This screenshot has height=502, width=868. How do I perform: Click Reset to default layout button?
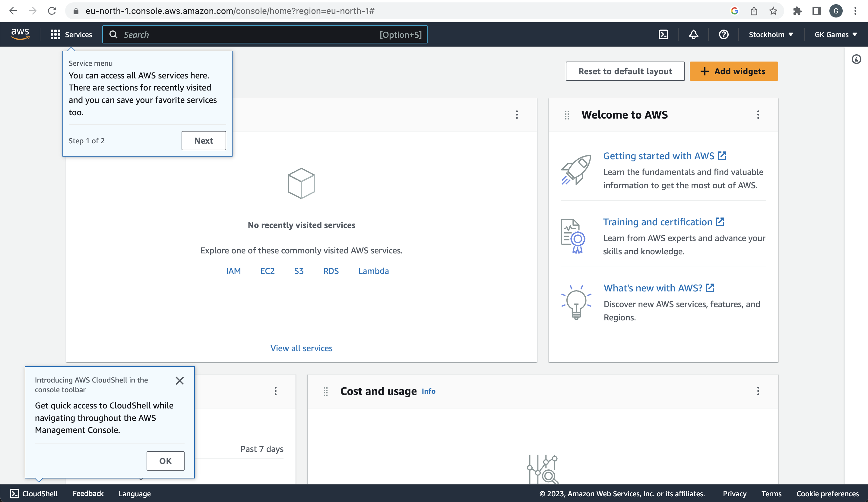[x=625, y=71]
